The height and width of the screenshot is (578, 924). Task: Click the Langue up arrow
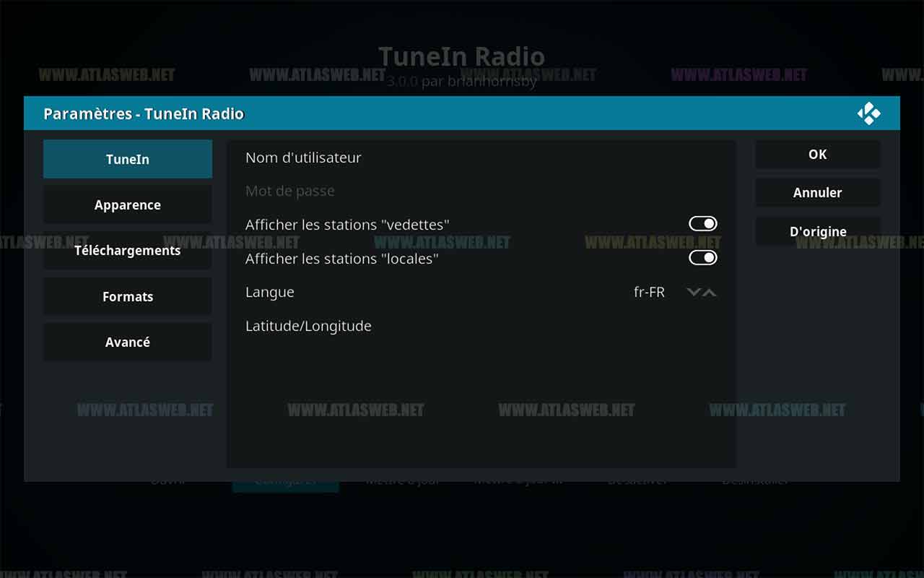pos(710,292)
